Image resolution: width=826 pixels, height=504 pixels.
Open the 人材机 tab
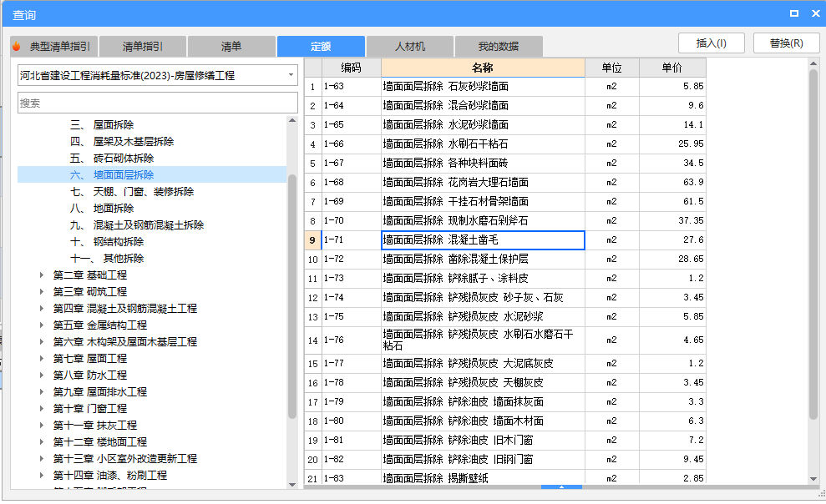tap(410, 46)
